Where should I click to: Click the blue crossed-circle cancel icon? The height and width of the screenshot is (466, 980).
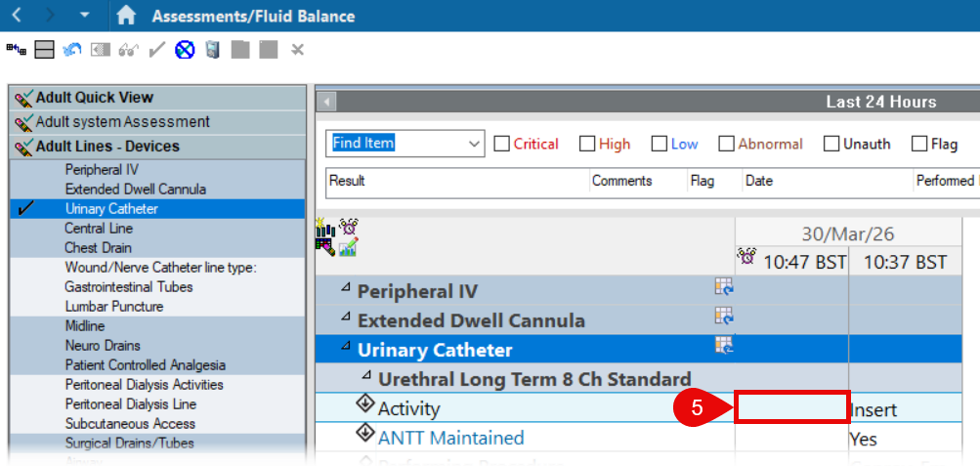point(185,49)
